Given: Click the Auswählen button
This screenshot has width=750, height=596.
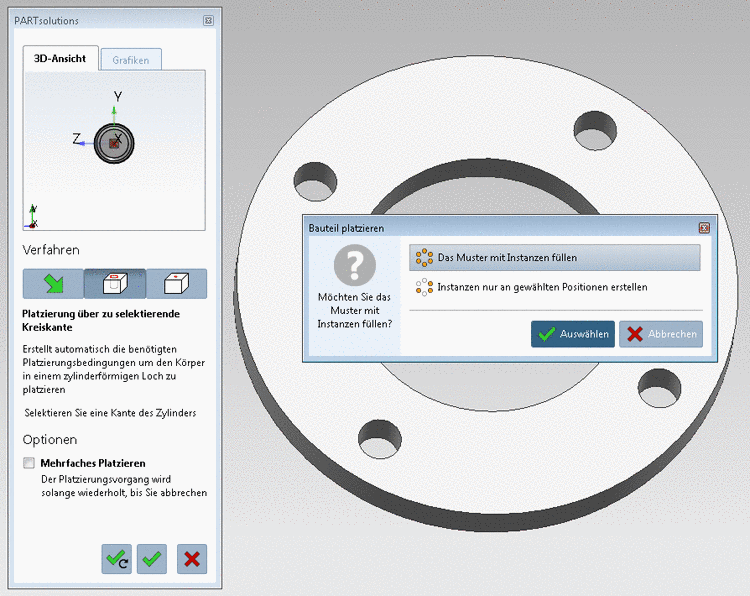Looking at the screenshot, I should tap(573, 334).
